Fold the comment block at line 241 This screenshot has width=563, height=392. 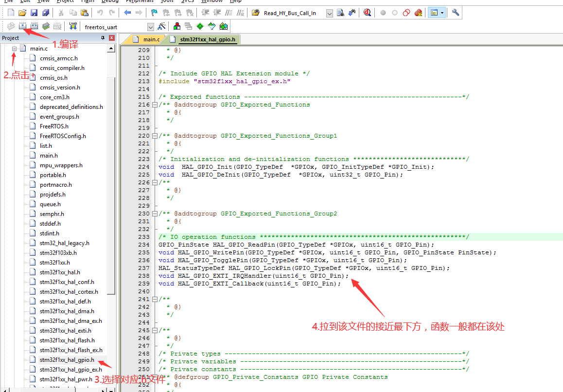(155, 299)
